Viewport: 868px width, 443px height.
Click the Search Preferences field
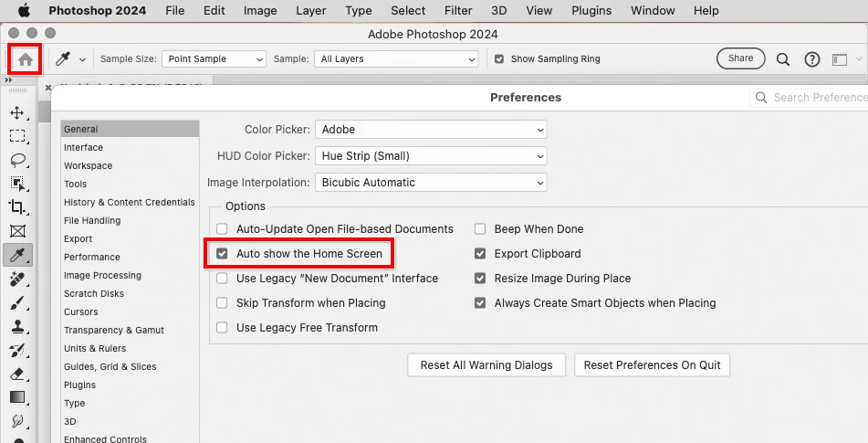(810, 98)
